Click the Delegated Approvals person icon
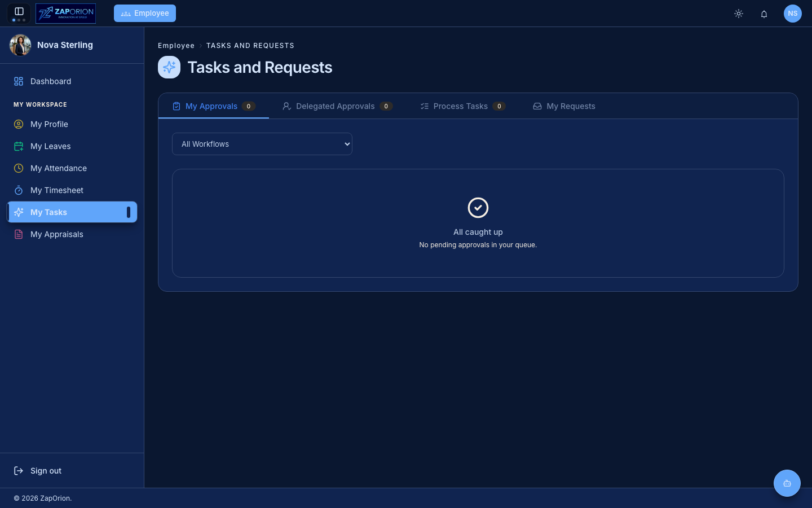Image resolution: width=812 pixels, height=508 pixels. pyautogui.click(x=287, y=106)
